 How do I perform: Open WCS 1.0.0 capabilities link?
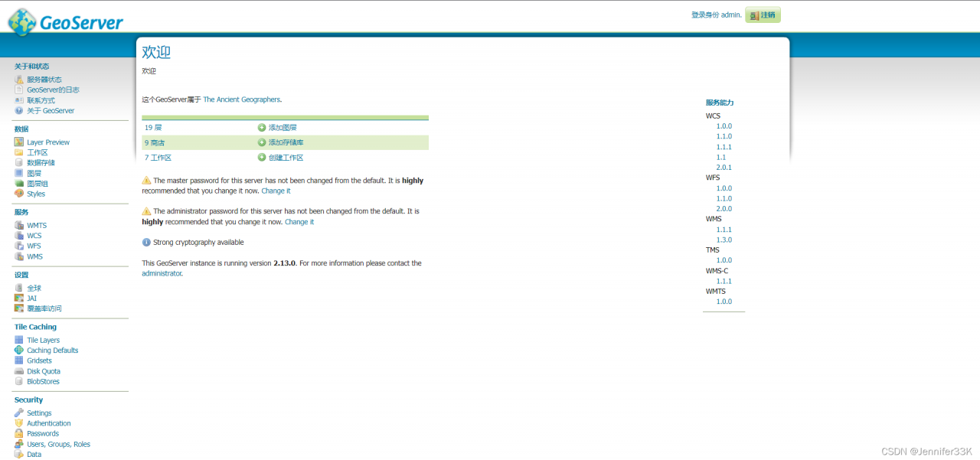(724, 126)
